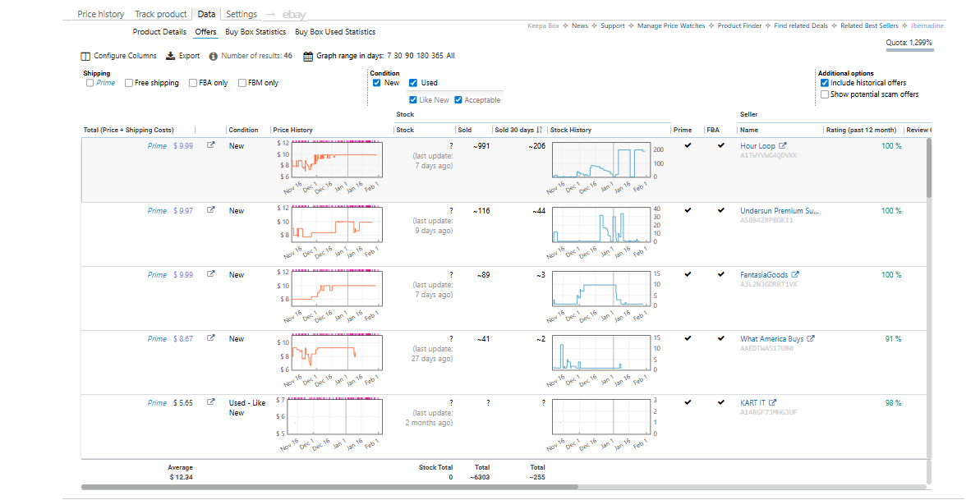Set graph range to 90 days

tap(409, 56)
